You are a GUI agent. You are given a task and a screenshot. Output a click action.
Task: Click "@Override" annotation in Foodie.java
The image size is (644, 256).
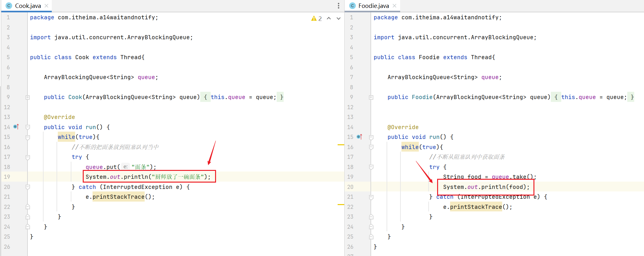[403, 127]
